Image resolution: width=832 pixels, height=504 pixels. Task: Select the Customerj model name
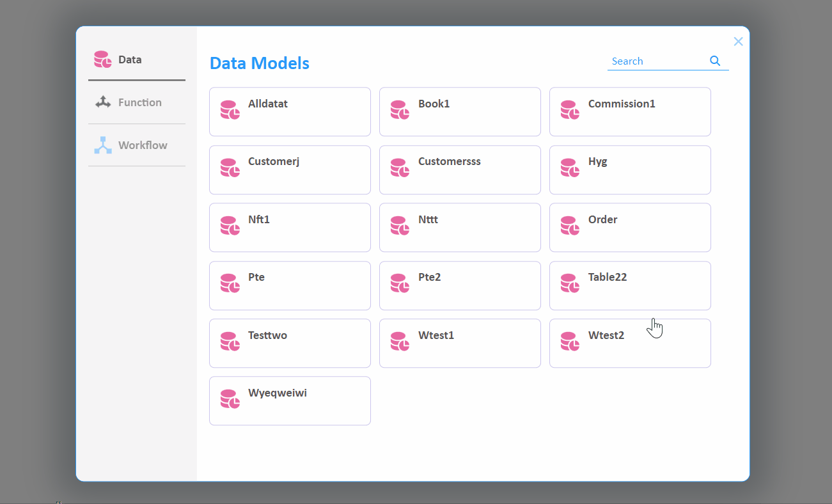click(274, 161)
